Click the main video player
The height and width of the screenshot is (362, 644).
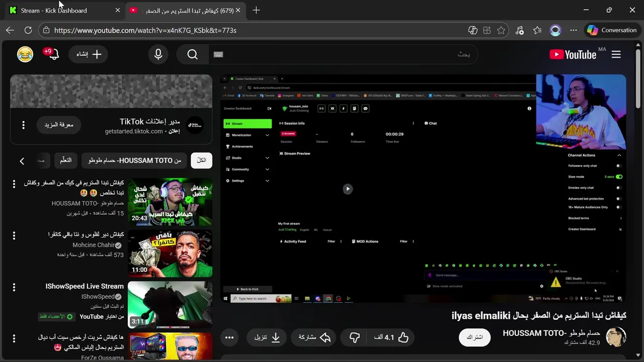point(423,189)
